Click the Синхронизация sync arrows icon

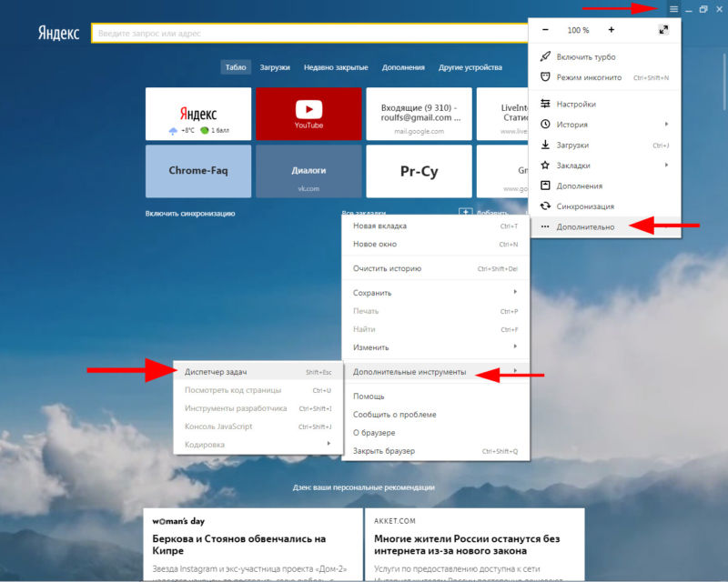tap(545, 206)
